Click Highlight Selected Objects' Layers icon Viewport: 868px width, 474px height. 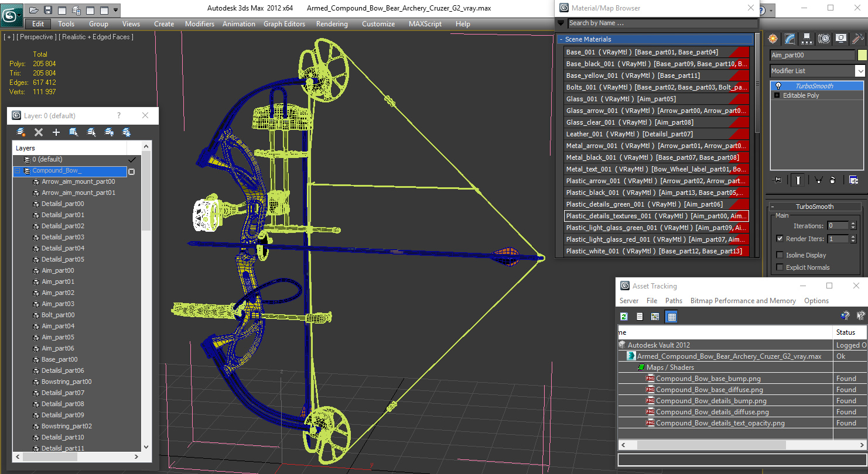(91, 132)
